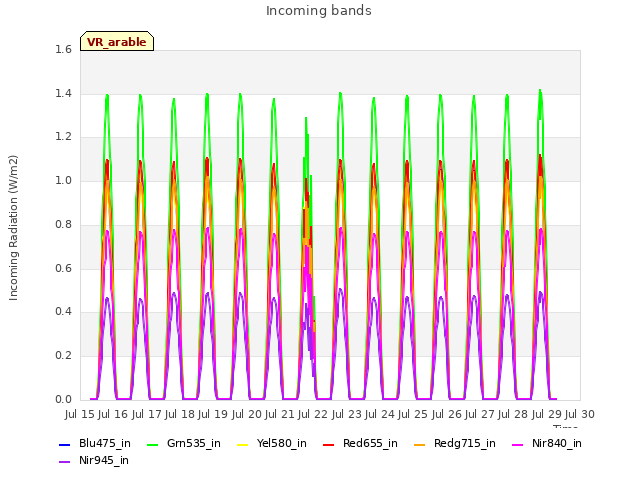The width and height of the screenshot is (640, 480).
Task: Click the Jul 15 x-axis tick label
Action: coord(80,415)
